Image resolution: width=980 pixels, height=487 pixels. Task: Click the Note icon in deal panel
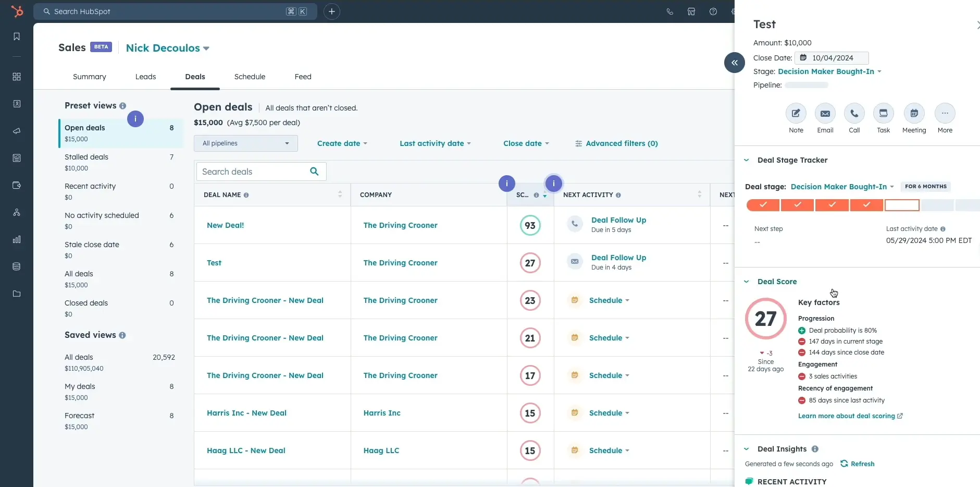click(x=796, y=113)
